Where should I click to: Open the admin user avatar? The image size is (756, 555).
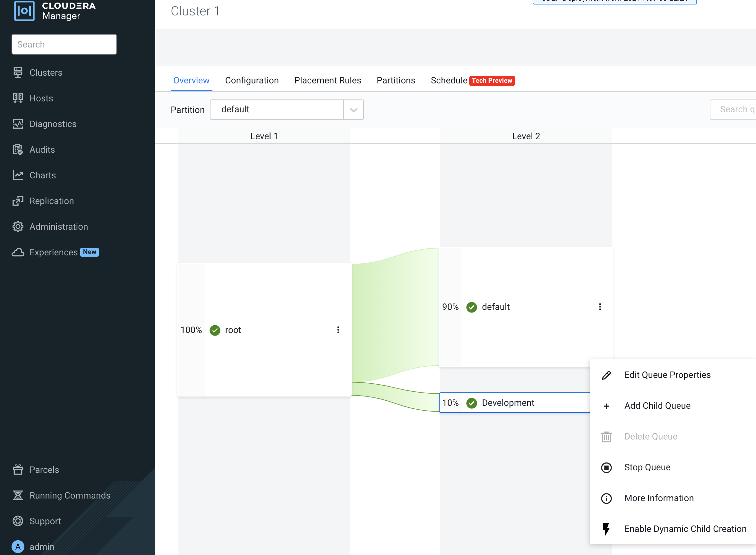[x=18, y=547]
